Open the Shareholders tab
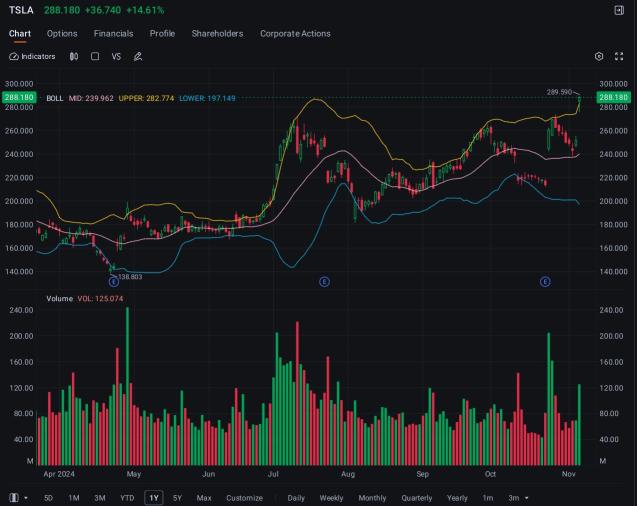637x506 pixels. pyautogui.click(x=217, y=34)
